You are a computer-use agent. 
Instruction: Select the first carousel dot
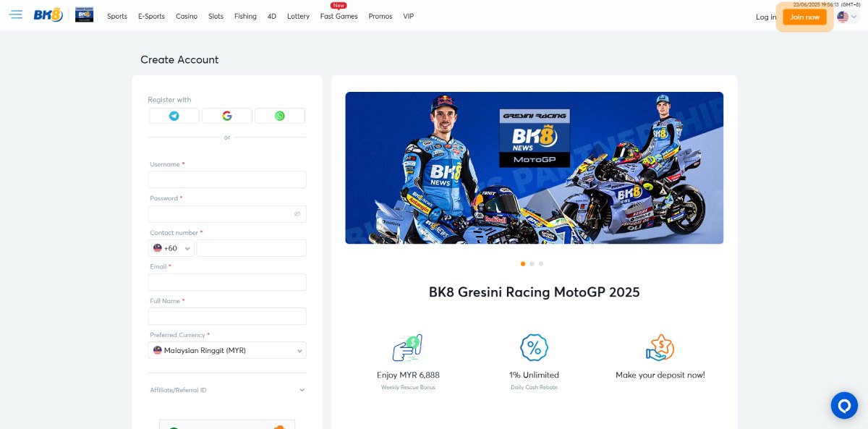click(x=523, y=264)
